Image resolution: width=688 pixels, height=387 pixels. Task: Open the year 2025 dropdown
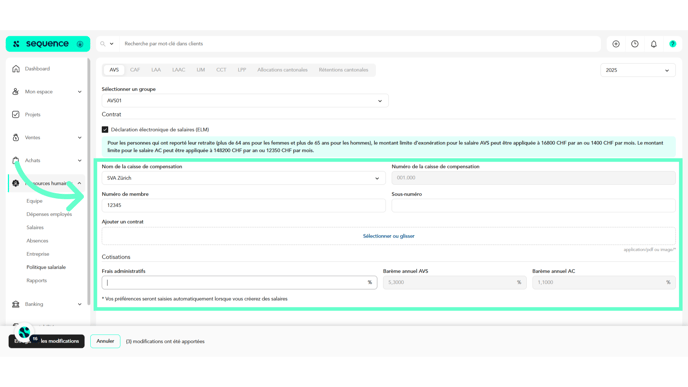pyautogui.click(x=638, y=70)
